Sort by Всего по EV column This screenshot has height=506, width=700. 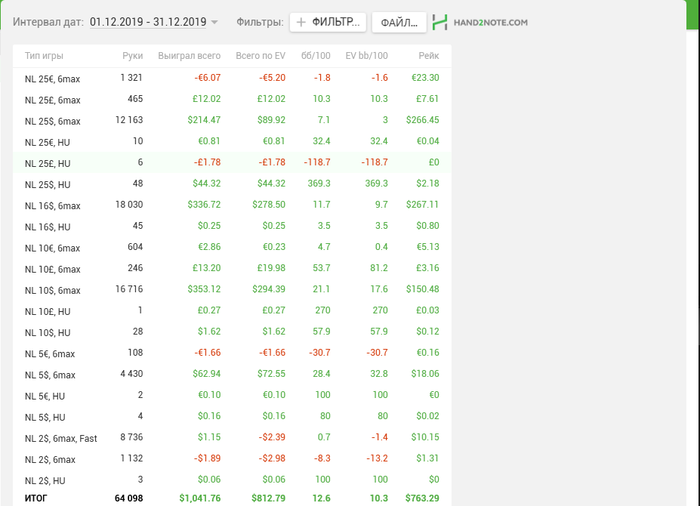coord(260,56)
